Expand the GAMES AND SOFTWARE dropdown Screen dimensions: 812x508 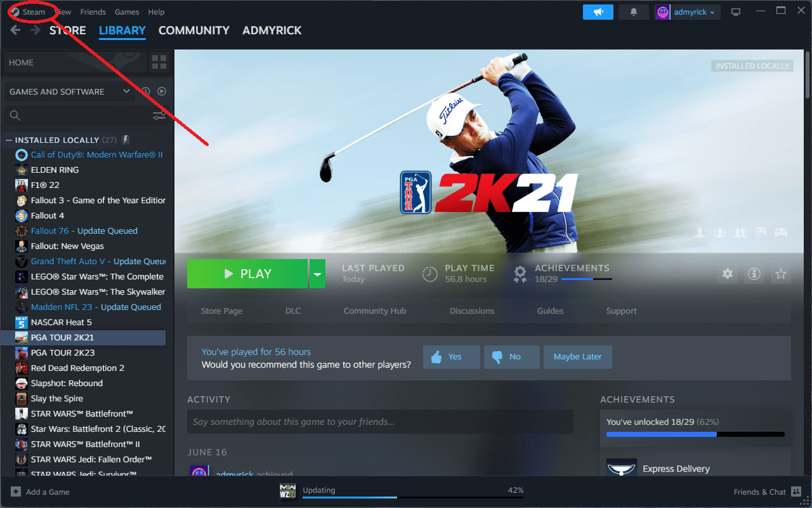[x=69, y=91]
